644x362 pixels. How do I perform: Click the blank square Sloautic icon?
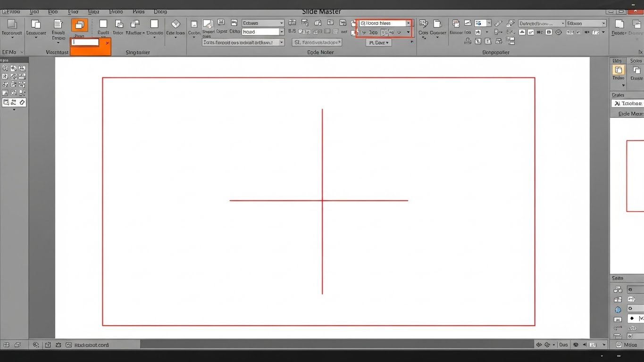coord(154,24)
